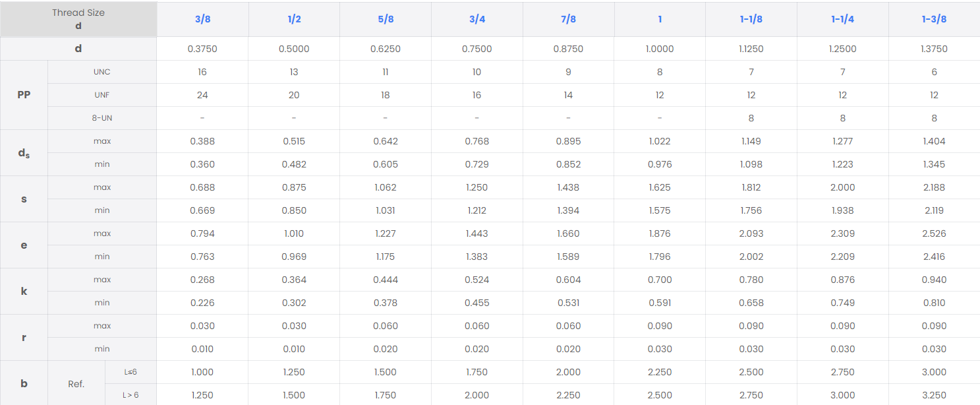Viewport: 980px width, 405px height.
Task: Select the Ref. label cell
Action: tap(76, 383)
